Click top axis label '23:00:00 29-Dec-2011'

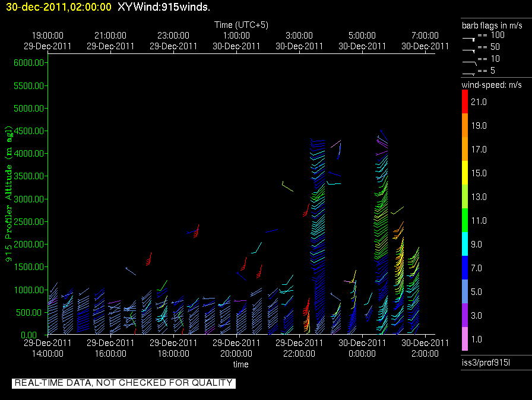click(x=173, y=41)
